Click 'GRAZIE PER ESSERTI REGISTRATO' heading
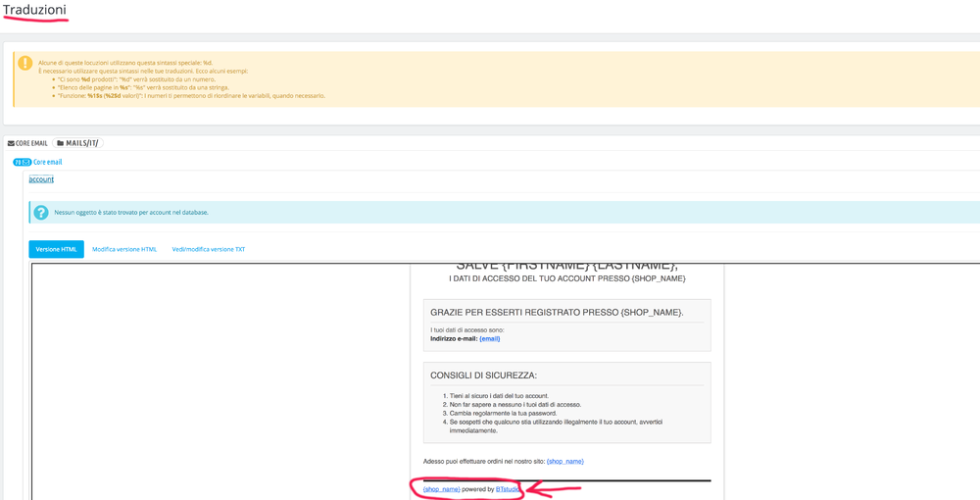The height and width of the screenshot is (500, 980). pos(557,312)
